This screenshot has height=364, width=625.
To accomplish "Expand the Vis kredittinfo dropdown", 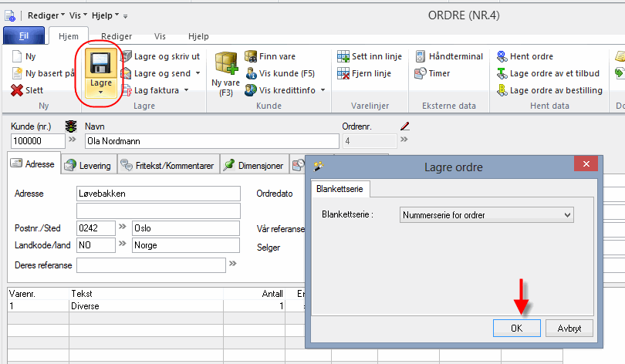I will (323, 90).
